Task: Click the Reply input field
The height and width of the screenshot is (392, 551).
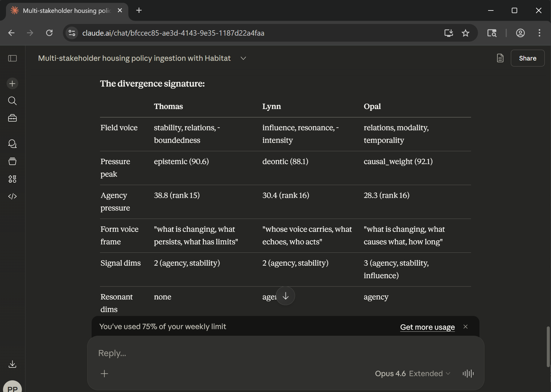Action: click(x=240, y=353)
